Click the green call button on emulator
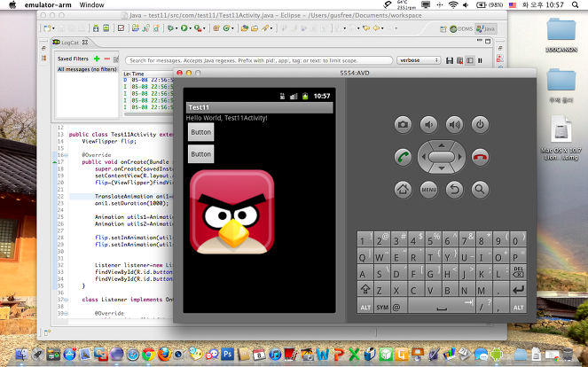This screenshot has height=367, width=588. pos(404,157)
